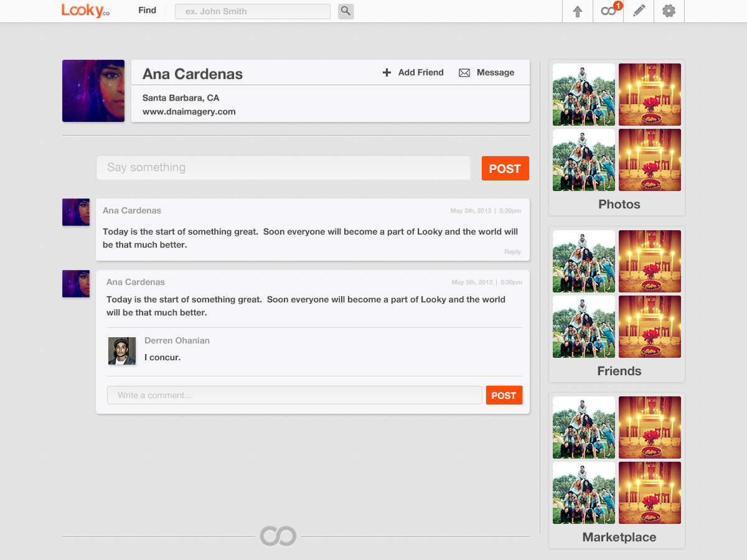747x560 pixels.
Task: Open bottom group photo in Marketplace panel
Action: (584, 493)
